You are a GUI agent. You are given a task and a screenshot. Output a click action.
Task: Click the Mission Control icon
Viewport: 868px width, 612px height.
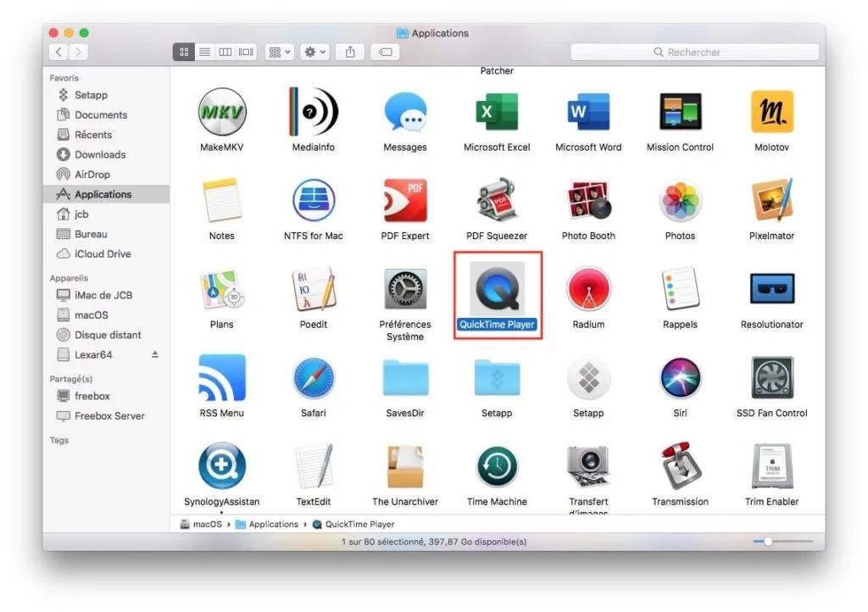681,112
